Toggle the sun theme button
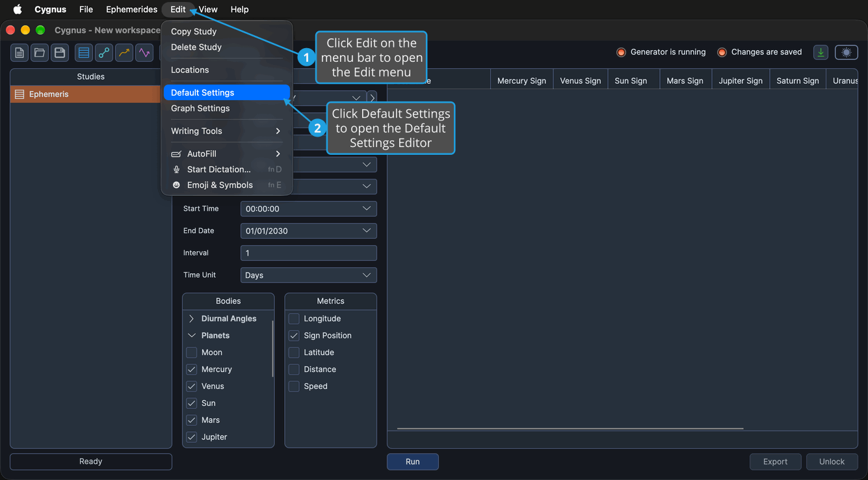The width and height of the screenshot is (868, 480). (847, 53)
